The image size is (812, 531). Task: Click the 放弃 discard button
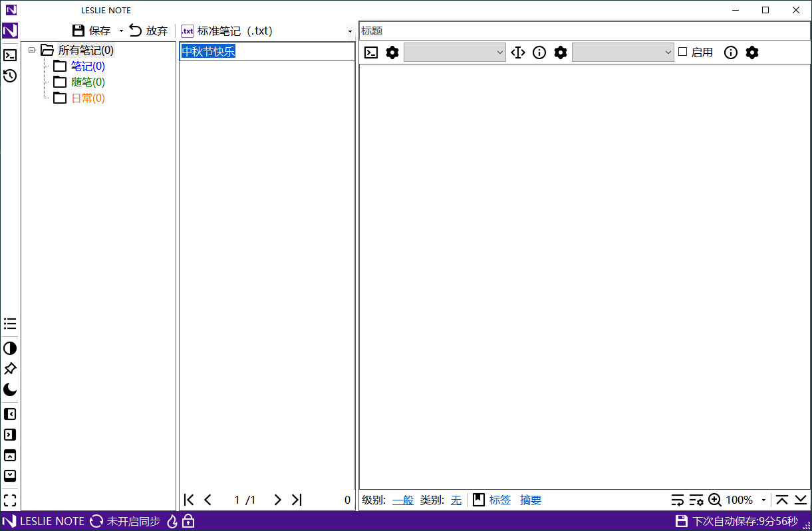click(148, 31)
